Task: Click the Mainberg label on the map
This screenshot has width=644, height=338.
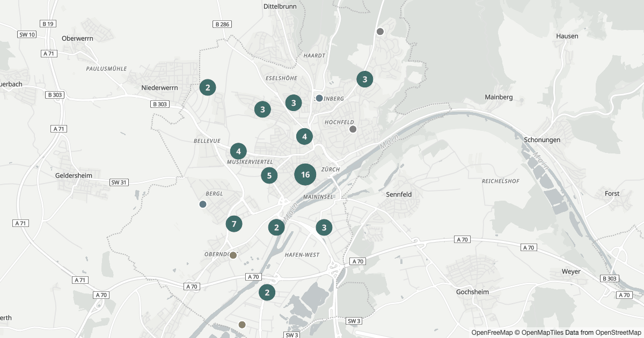Action: (499, 97)
